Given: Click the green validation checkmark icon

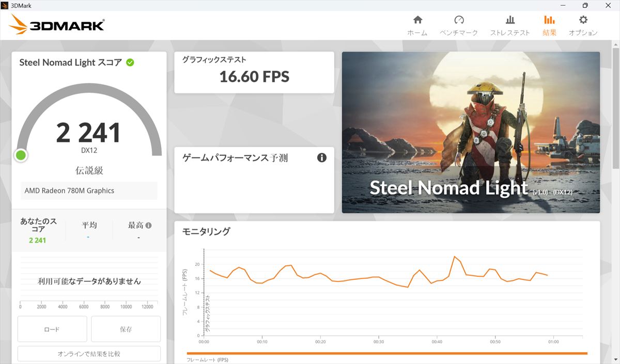Looking at the screenshot, I should (130, 62).
